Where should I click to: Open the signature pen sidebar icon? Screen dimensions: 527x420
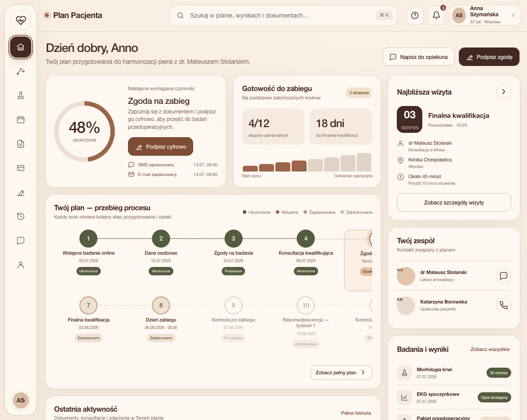21,193
